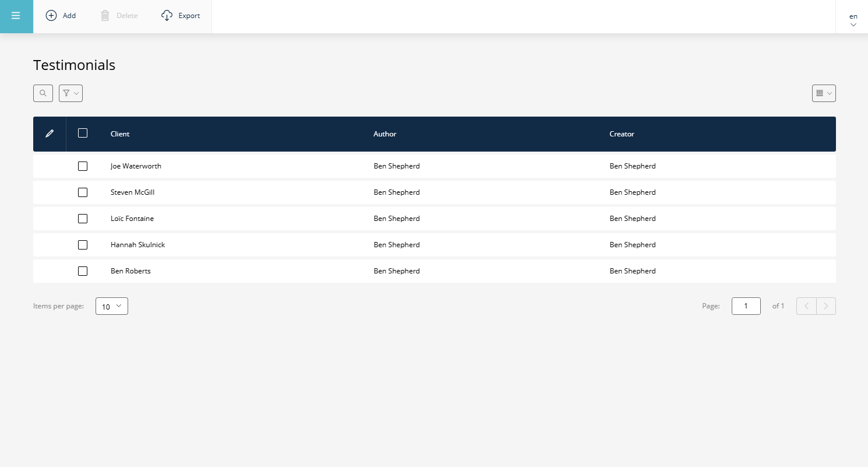Open the hamburger navigation menu
This screenshot has height=467, width=868.
click(16, 16)
